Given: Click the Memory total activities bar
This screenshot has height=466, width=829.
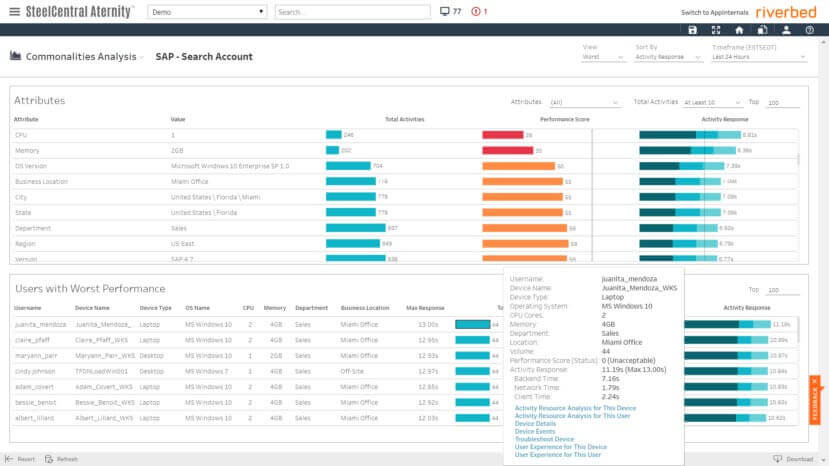Looking at the screenshot, I should coord(333,150).
